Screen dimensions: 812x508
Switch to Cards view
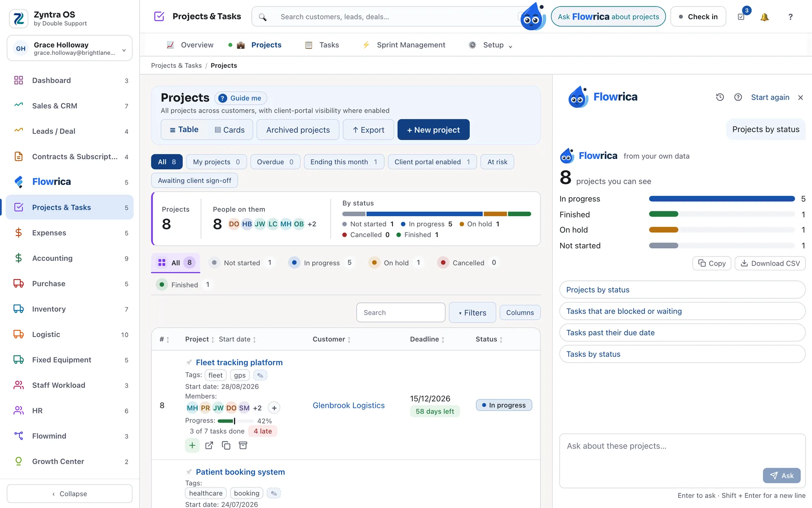(x=230, y=130)
